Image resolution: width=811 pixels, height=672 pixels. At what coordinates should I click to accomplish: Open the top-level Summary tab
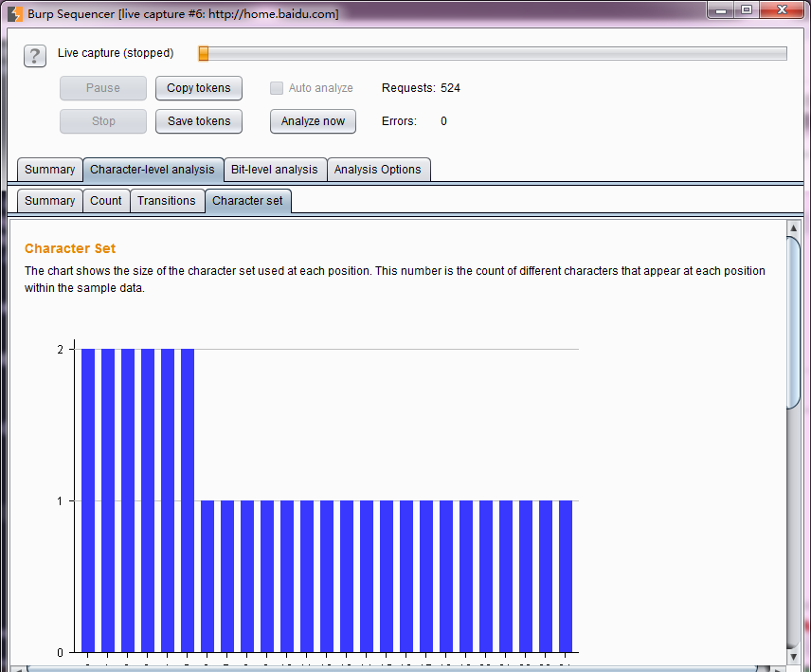pyautogui.click(x=49, y=170)
